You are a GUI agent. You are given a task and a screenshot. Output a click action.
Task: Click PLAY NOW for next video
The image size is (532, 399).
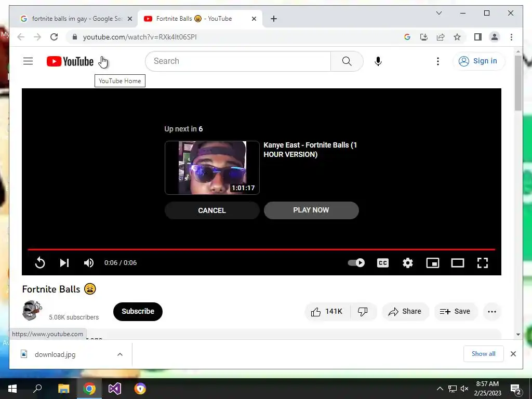click(311, 210)
